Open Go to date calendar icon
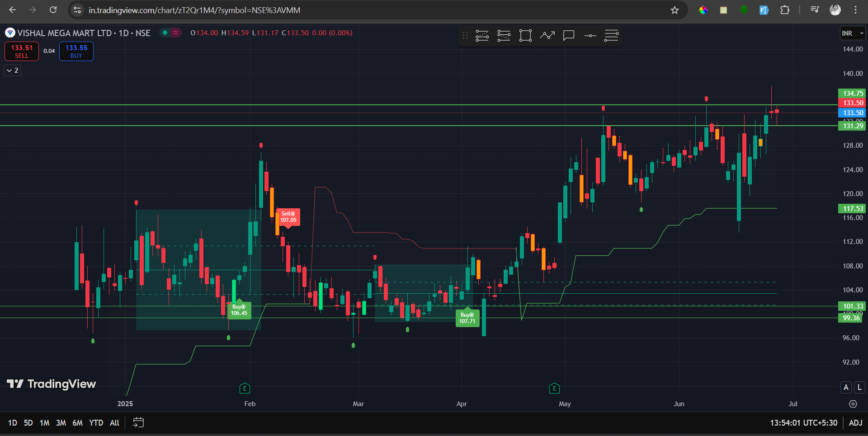Screen dimensions: 868x436 coord(138,422)
